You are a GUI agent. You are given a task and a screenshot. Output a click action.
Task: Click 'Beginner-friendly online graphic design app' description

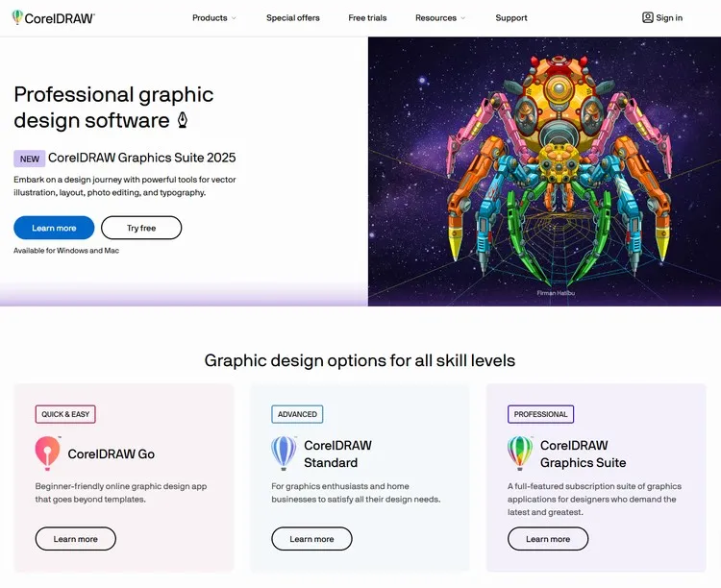coord(121,492)
